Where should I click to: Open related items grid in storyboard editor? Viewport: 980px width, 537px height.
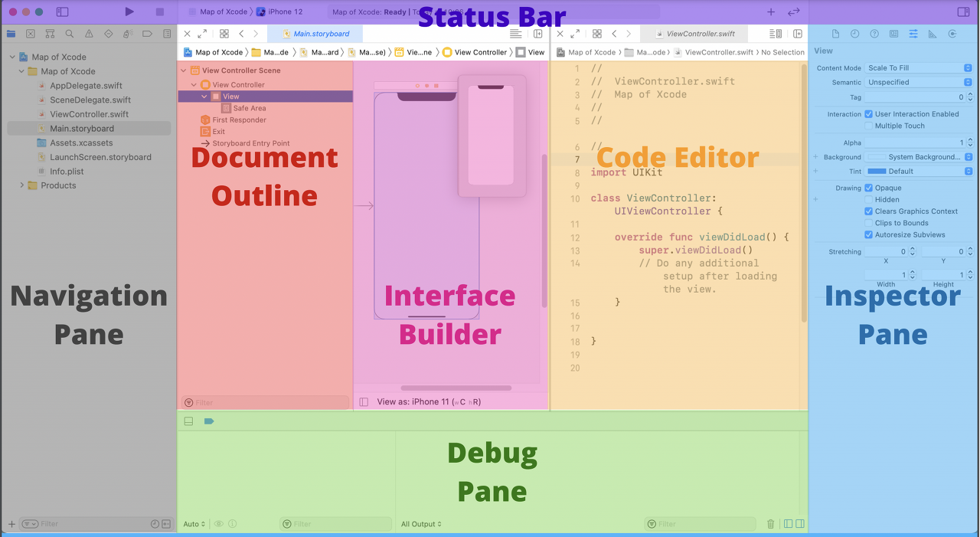pyautogui.click(x=224, y=34)
